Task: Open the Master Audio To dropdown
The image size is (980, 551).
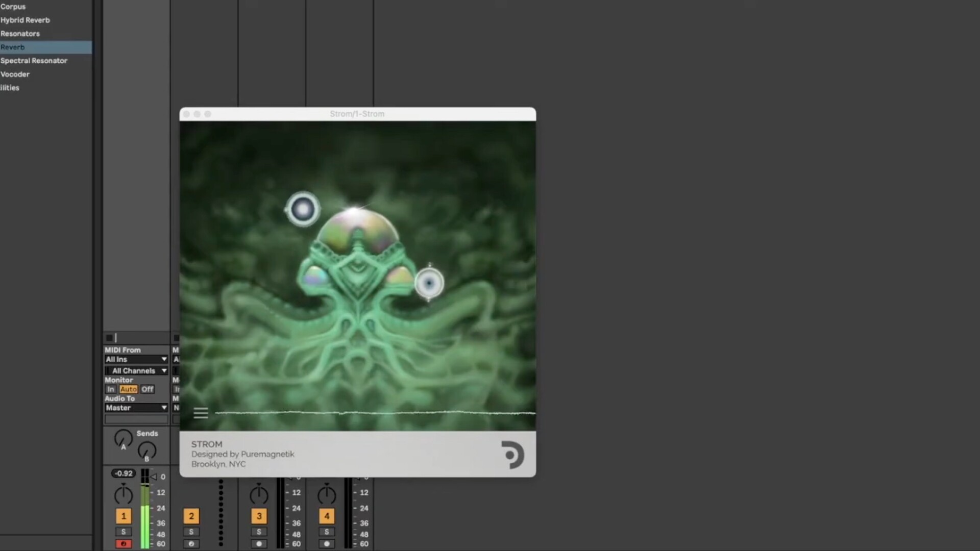Action: coord(136,408)
